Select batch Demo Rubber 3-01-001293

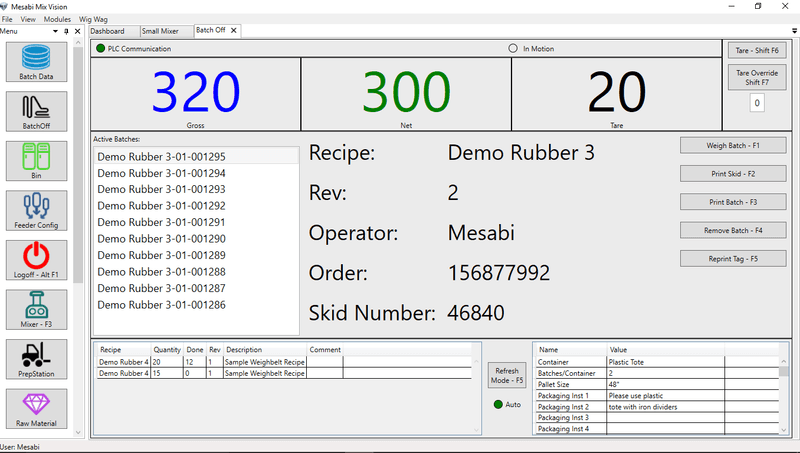(x=196, y=189)
